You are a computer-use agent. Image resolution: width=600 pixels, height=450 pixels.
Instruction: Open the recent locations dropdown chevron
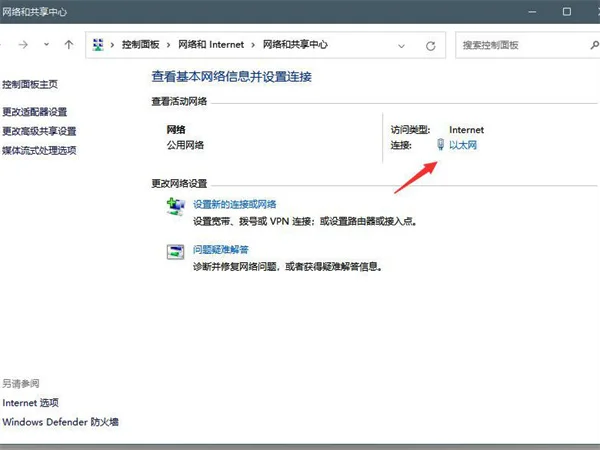coord(47,45)
